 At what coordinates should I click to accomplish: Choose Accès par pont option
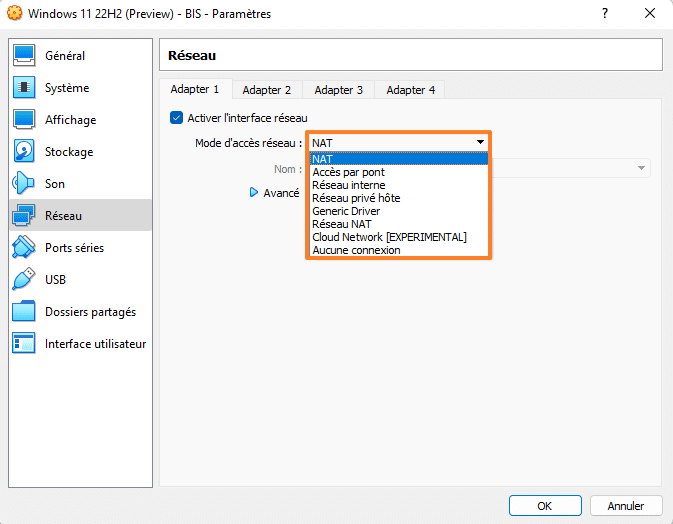[x=399, y=172]
